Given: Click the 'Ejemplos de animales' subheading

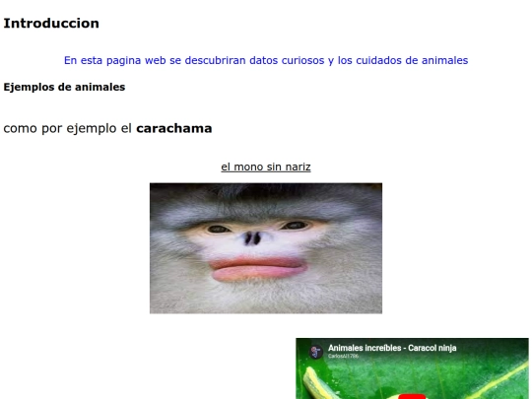Looking at the screenshot, I should coord(64,87).
